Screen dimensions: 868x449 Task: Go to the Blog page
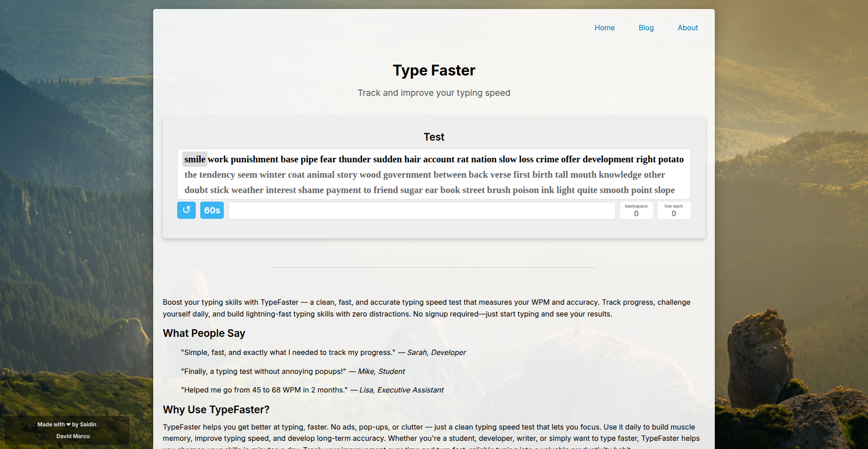pos(646,28)
